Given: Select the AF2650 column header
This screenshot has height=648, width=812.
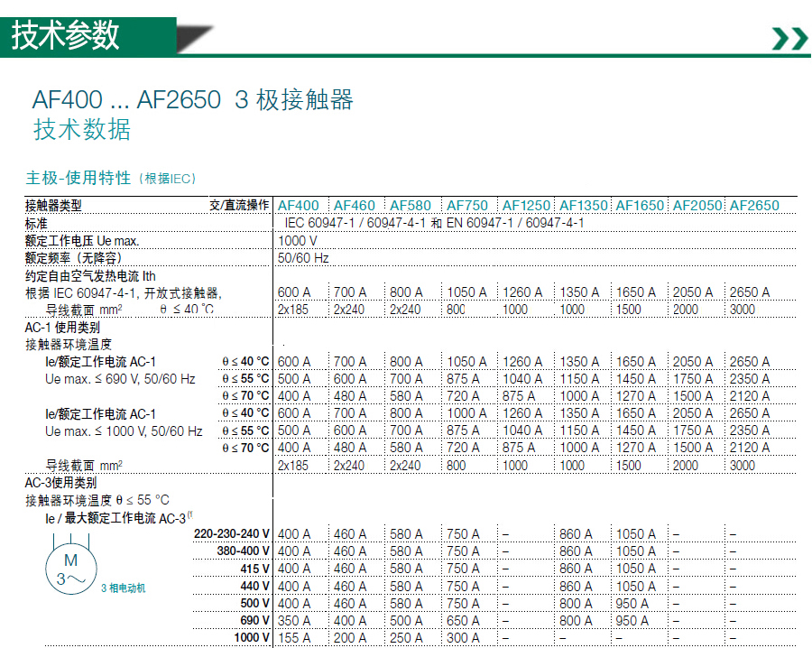Looking at the screenshot, I should coord(753,206).
